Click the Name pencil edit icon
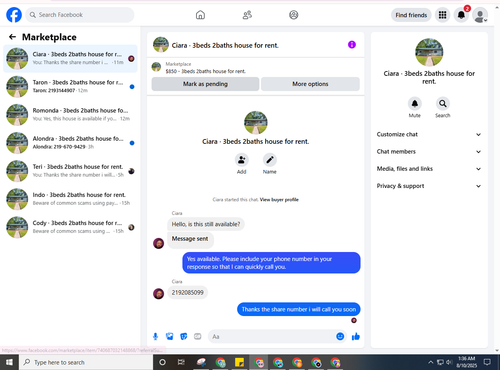Viewport: 500px width, 370px height. point(270,160)
